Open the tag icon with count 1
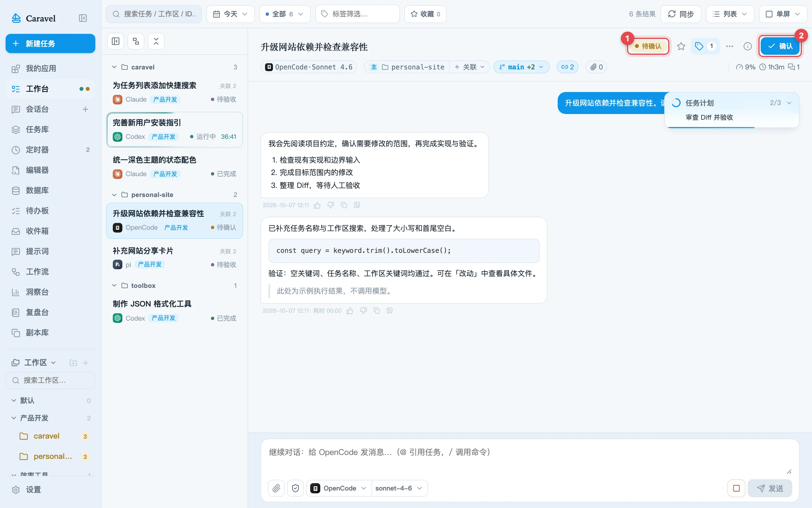812x508 pixels. [705, 46]
